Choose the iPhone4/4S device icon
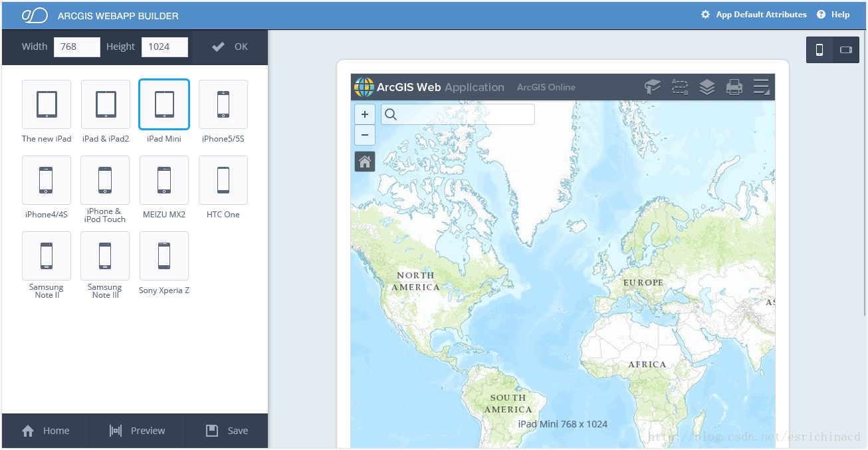The height and width of the screenshot is (450, 868). 47,180
